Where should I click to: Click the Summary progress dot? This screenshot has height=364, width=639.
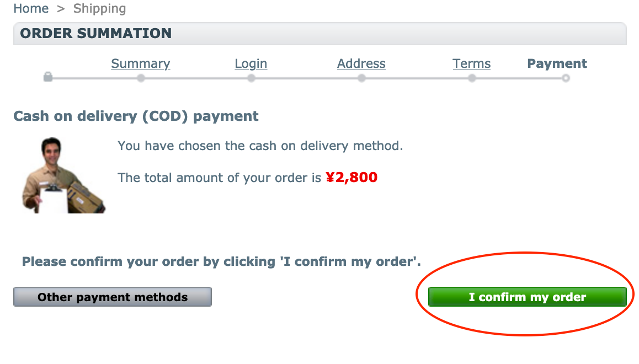(141, 78)
